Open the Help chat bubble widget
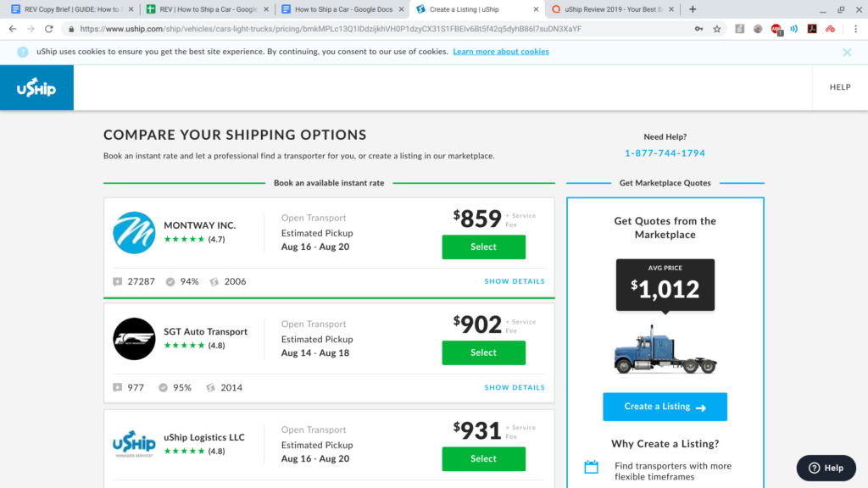 (x=825, y=467)
